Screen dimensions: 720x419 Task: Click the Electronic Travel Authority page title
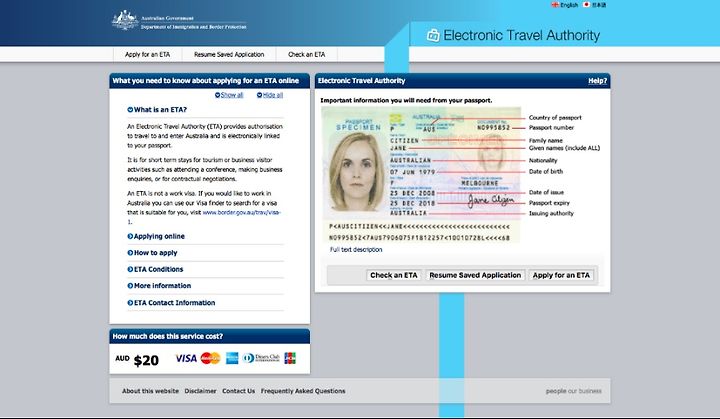click(x=522, y=35)
